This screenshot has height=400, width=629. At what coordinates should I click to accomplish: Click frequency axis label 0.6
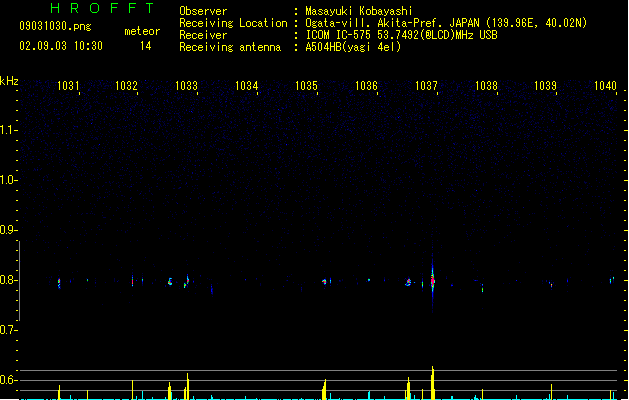point(8,380)
